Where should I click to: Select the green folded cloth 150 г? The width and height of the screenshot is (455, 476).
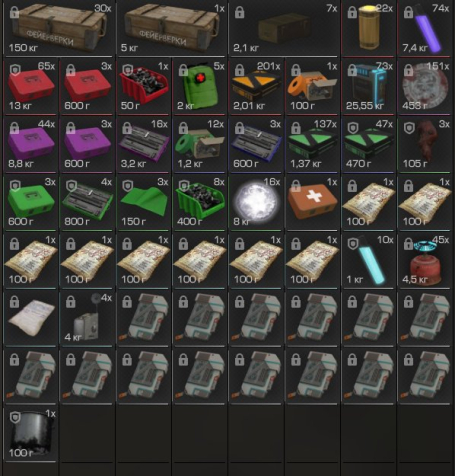pos(144,202)
